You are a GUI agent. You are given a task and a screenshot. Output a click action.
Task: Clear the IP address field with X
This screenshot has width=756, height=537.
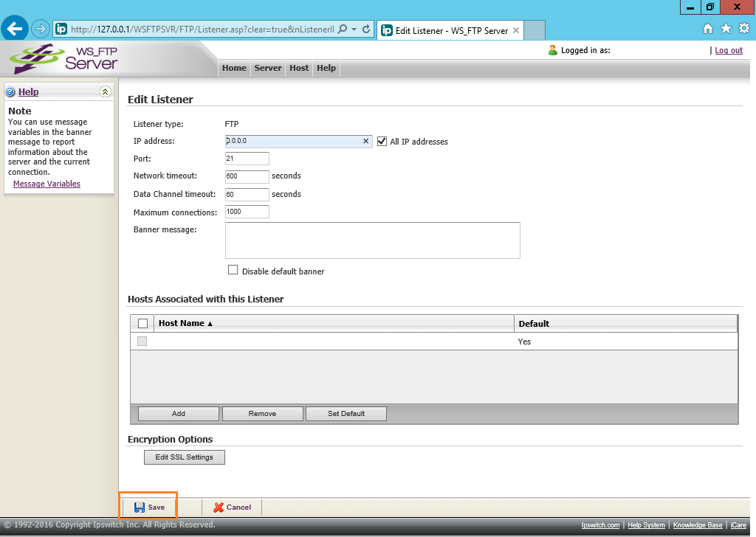point(365,141)
